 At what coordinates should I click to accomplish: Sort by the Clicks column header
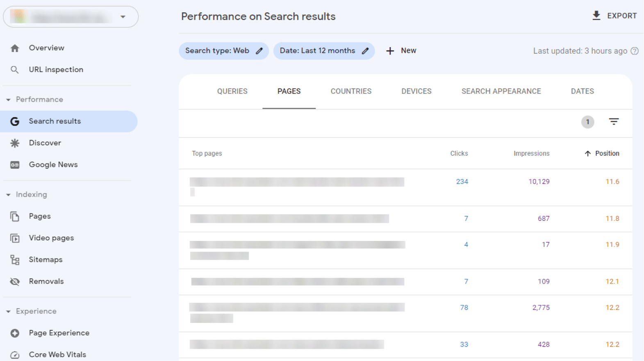click(x=459, y=153)
